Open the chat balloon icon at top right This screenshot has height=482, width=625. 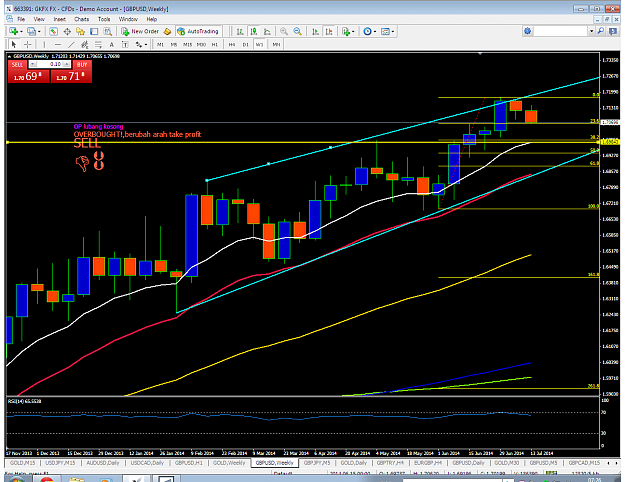point(613,31)
